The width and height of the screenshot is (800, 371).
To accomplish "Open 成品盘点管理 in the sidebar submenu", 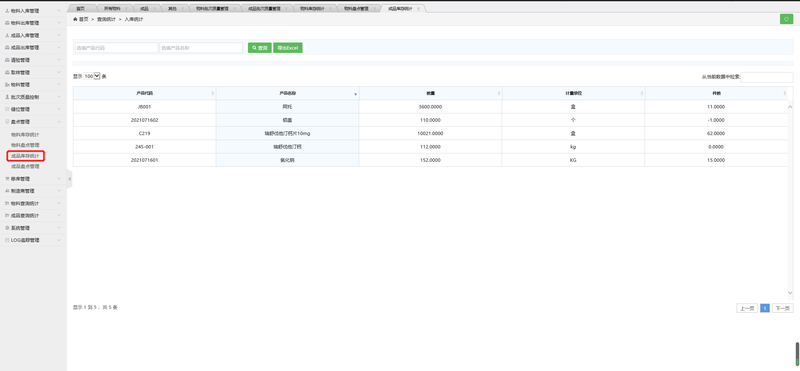I will pos(25,166).
